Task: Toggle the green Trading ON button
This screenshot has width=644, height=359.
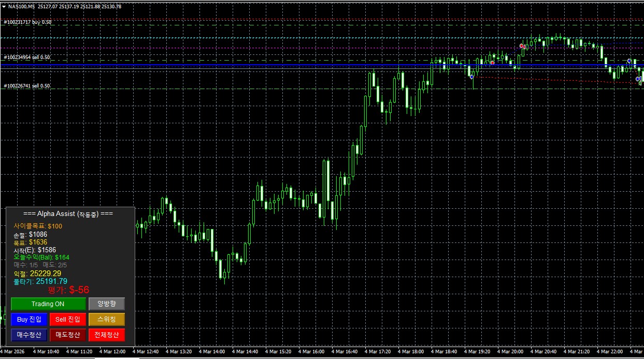Action: tap(48, 304)
